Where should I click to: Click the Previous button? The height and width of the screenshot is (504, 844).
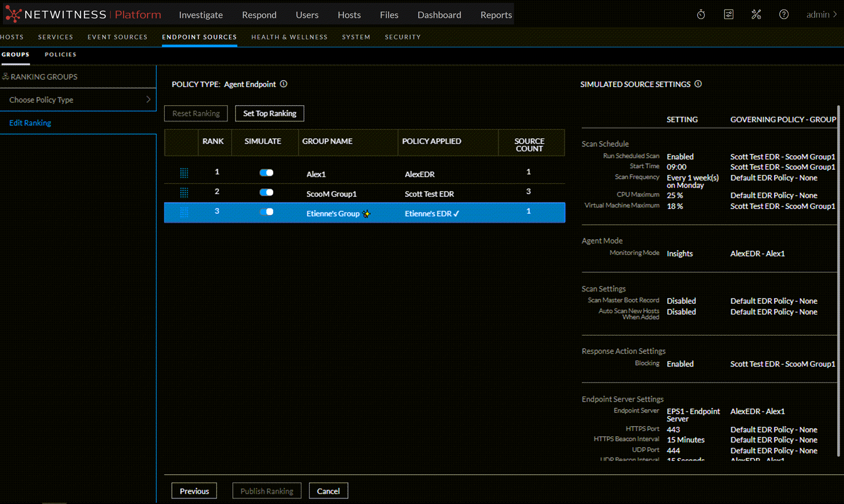point(194,491)
